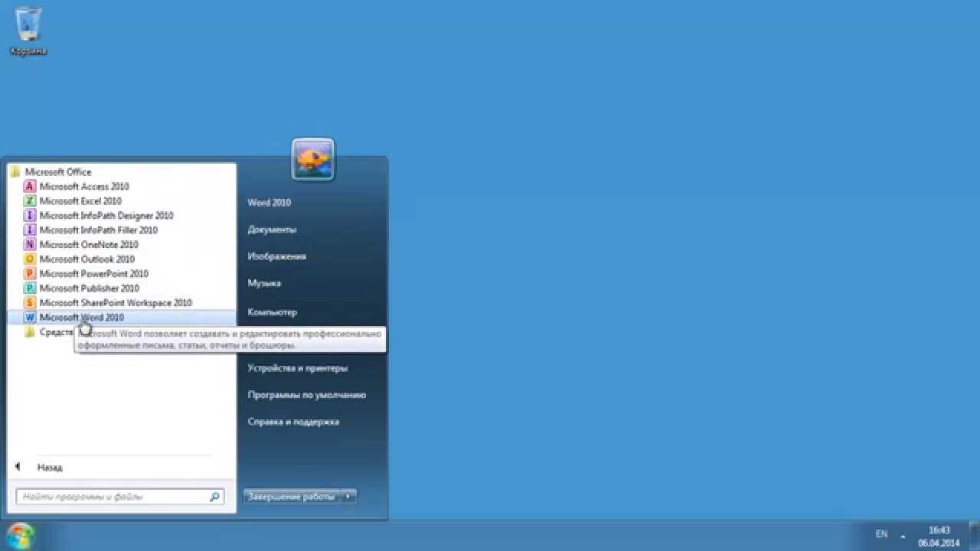
Task: Click the back arrow beside Назад
Action: coord(17,466)
